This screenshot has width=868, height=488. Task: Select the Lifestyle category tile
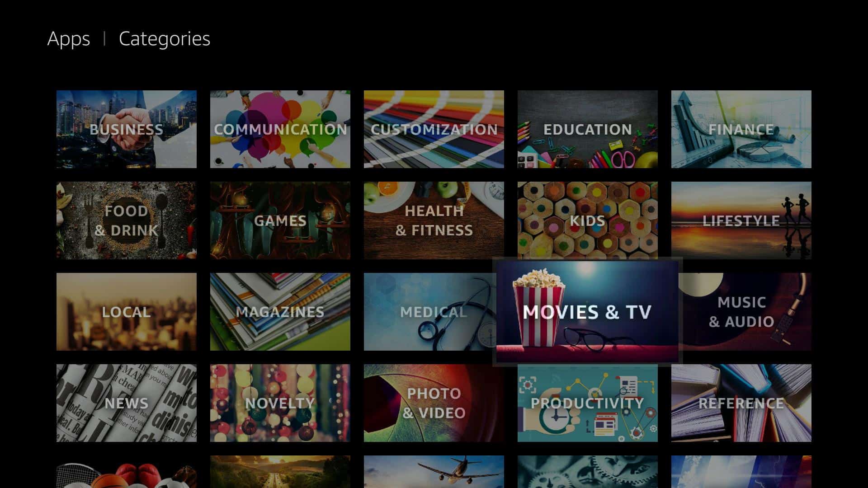point(741,221)
